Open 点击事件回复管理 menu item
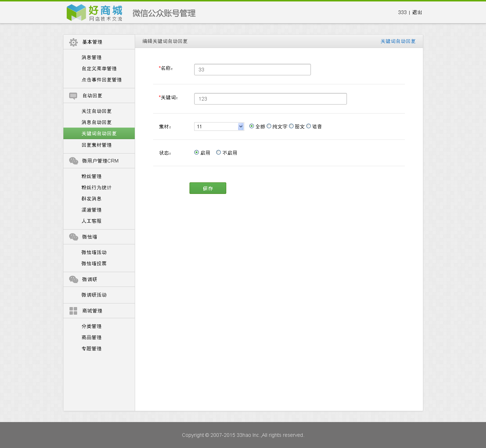486x448 pixels. coord(102,80)
